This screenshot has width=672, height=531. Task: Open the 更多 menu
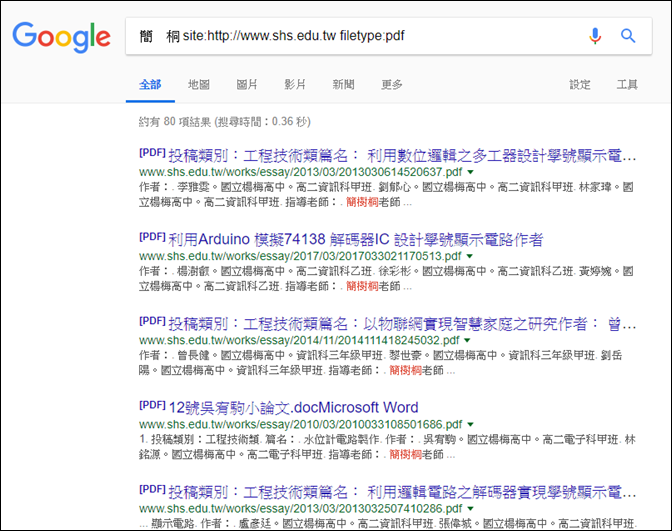pos(392,84)
